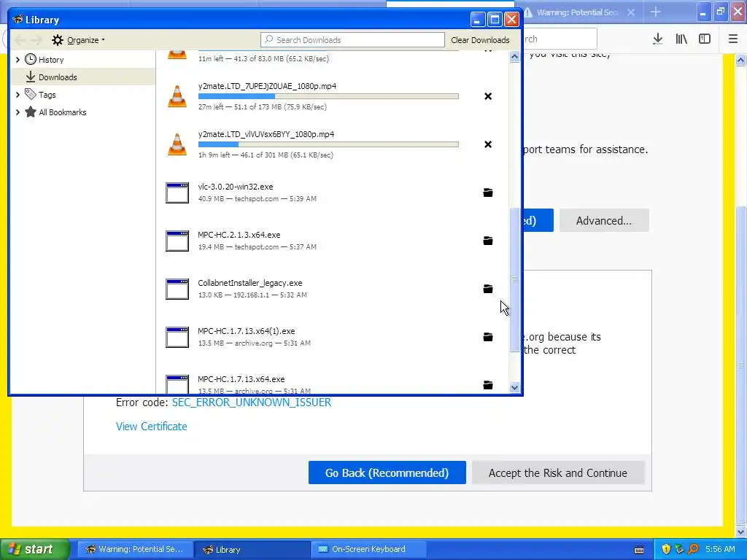Viewport: 747px width, 560px height.
Task: Click the Advanced... button in Firefox
Action: (603, 220)
